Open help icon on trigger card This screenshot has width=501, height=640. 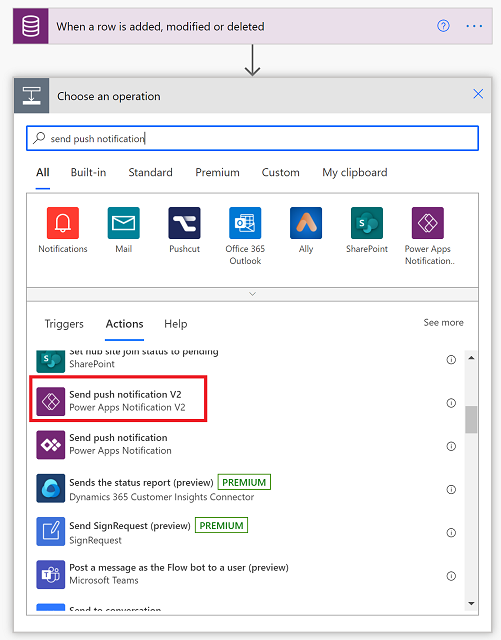(443, 26)
